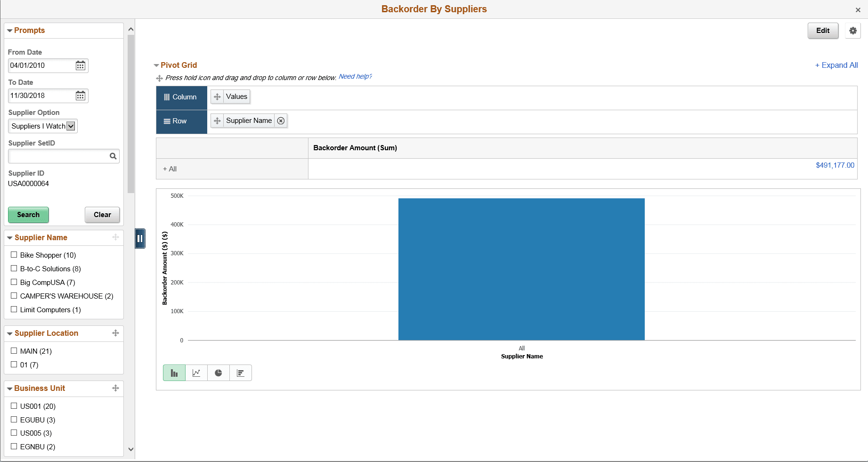The height and width of the screenshot is (462, 868).
Task: Open the Need help link
Action: [355, 76]
